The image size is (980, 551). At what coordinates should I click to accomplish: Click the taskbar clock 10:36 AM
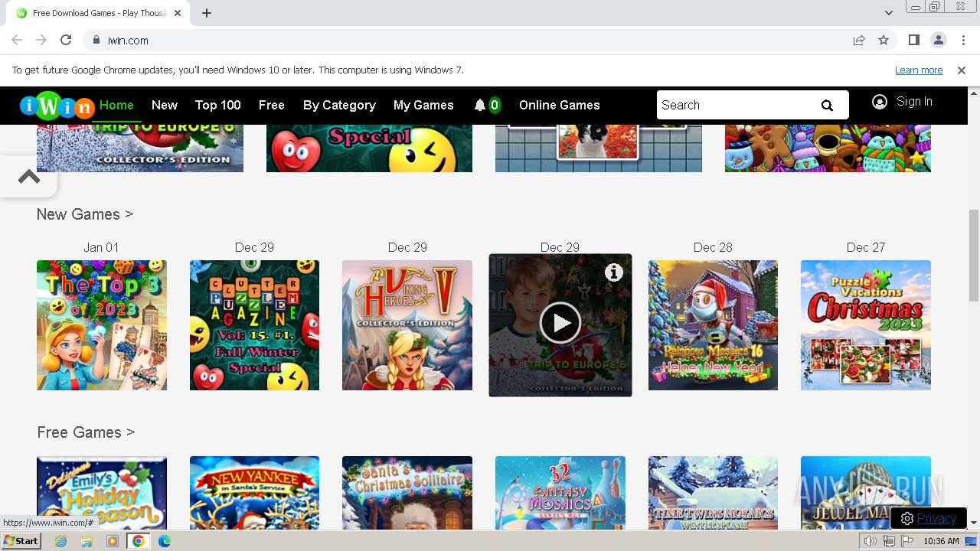click(x=941, y=541)
